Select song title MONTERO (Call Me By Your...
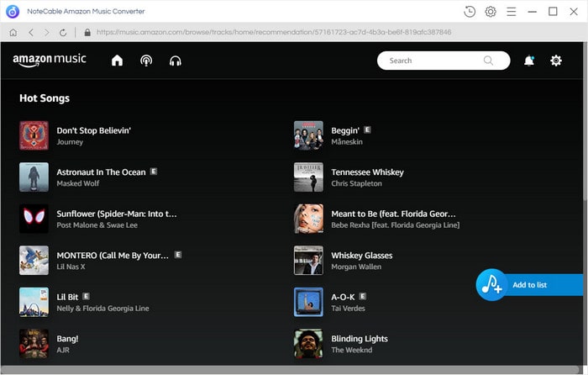This screenshot has width=588, height=375. (113, 256)
